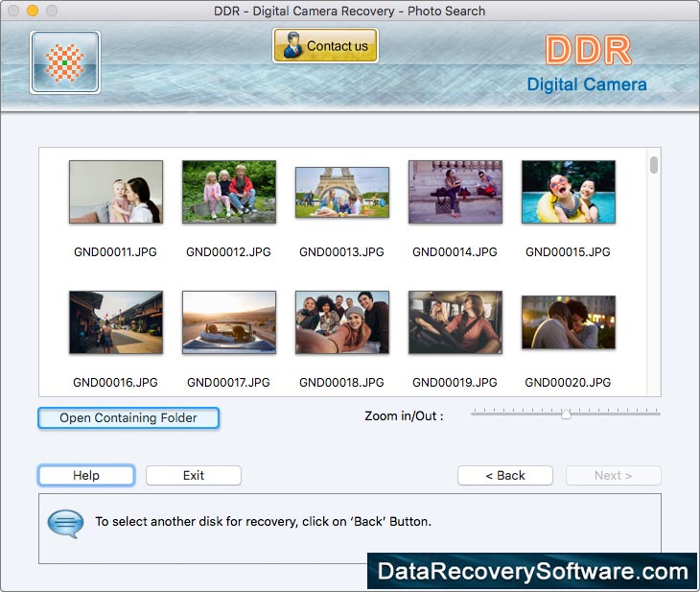Click the Next > button

(x=614, y=475)
